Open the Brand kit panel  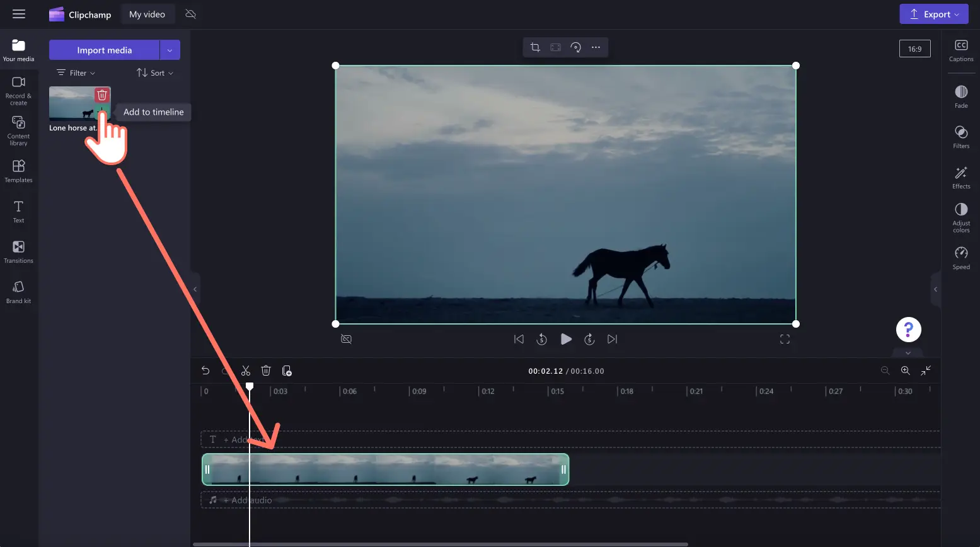18,292
